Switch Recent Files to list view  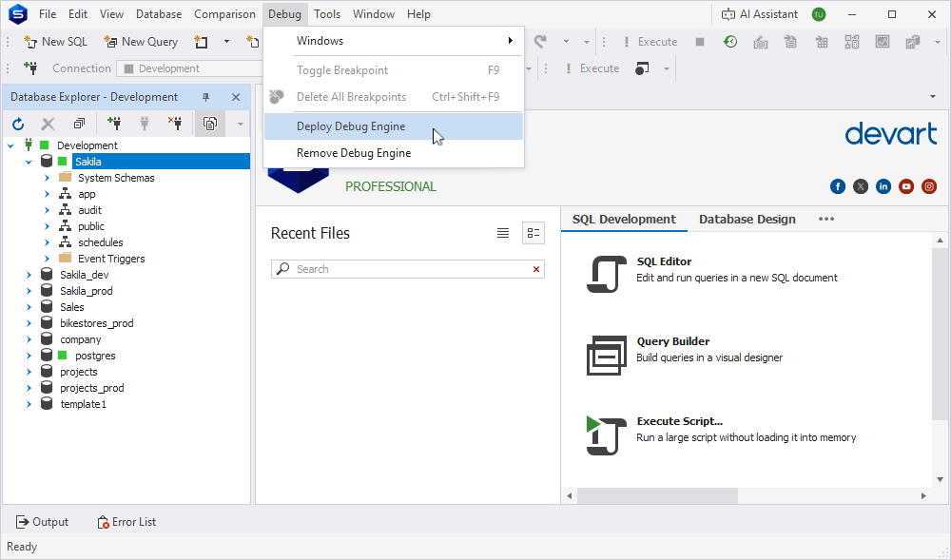(503, 233)
